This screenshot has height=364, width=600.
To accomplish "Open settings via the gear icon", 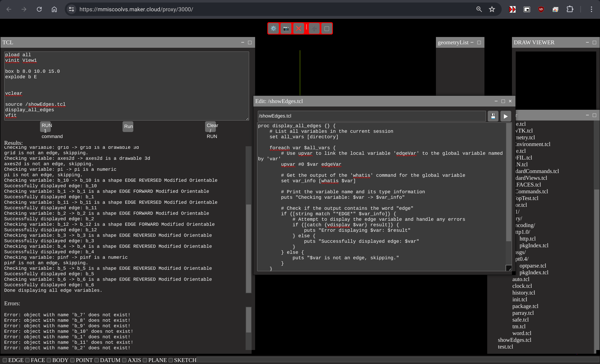I will 273,28.
